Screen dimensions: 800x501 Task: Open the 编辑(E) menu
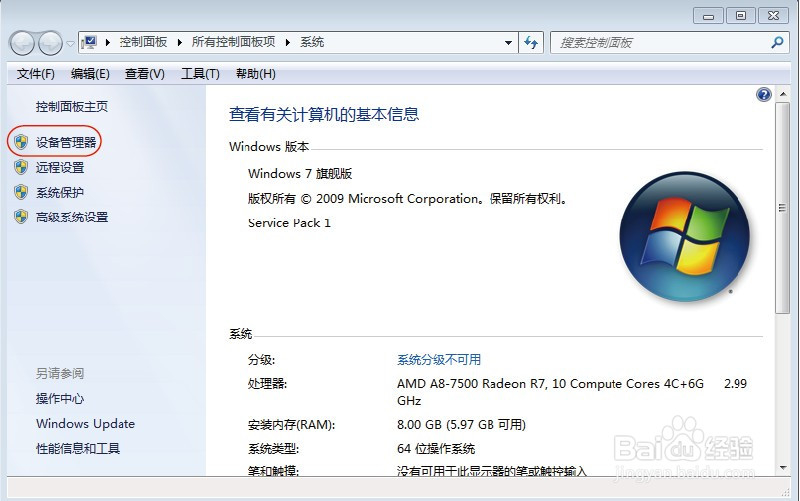click(90, 74)
